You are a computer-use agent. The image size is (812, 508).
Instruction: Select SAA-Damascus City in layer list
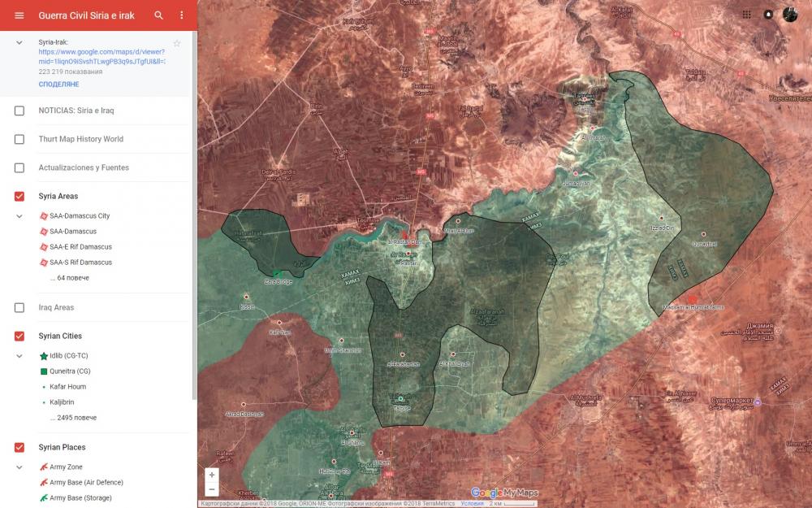pos(80,216)
